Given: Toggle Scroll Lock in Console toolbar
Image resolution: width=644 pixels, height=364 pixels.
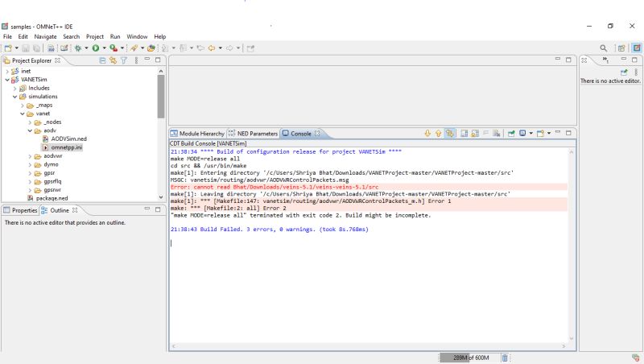Looking at the screenshot, I should (475, 133).
